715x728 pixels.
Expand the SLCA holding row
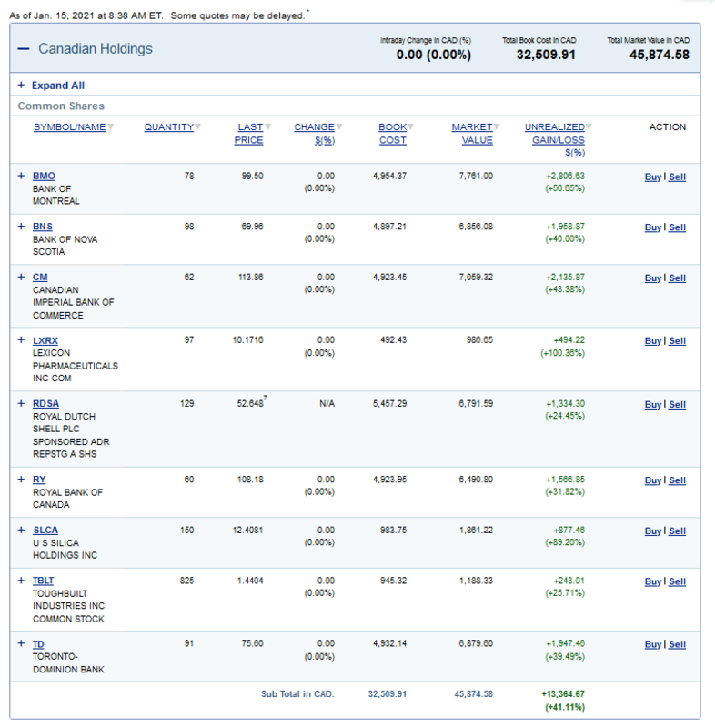point(21,530)
